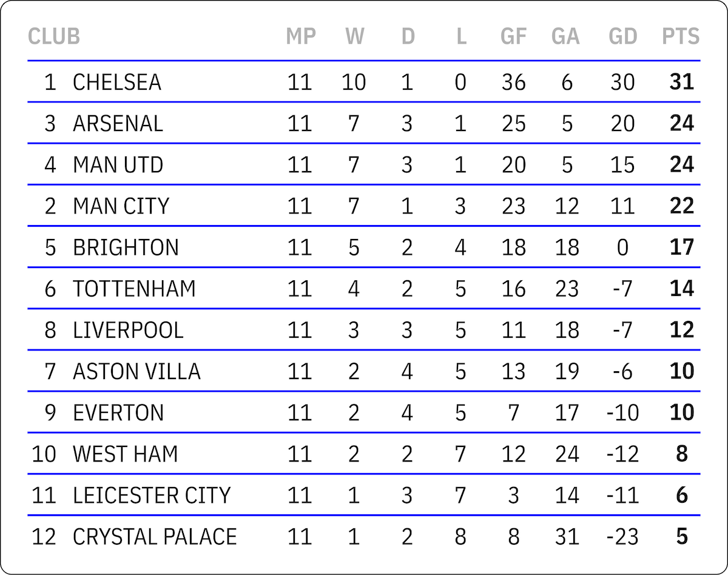Click LIVERPOOL club name
Viewport: 728px width, 575px height.
128,330
